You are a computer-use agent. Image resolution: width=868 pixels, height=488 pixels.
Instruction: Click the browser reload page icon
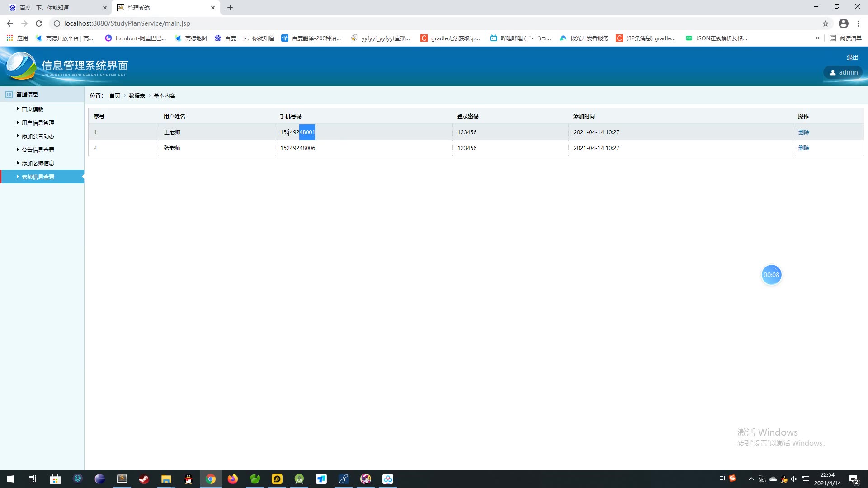[39, 23]
